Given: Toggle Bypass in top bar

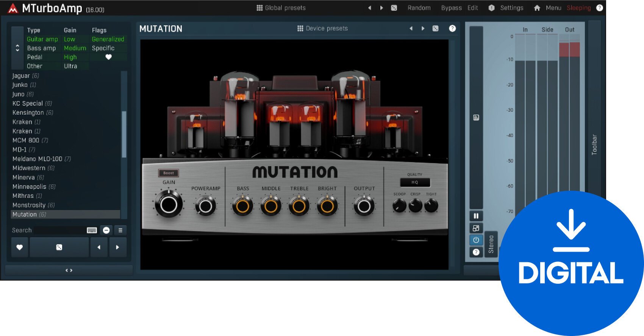Looking at the screenshot, I should pos(452,8).
